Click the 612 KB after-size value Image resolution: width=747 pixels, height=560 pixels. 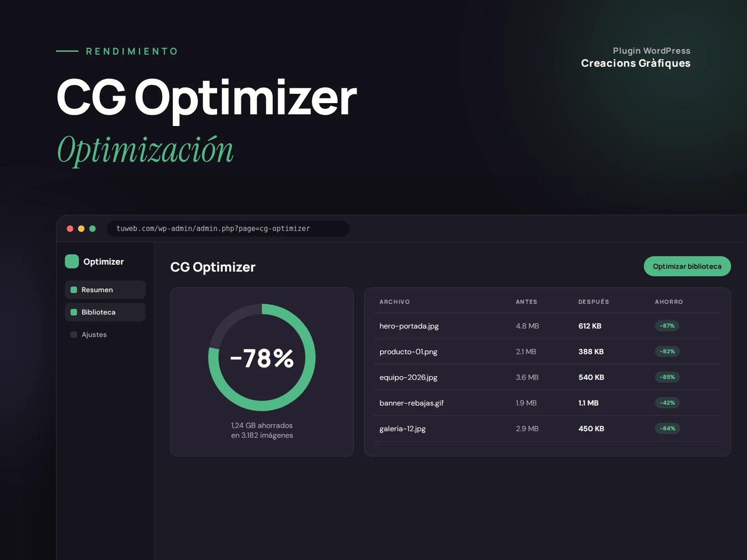pyautogui.click(x=590, y=326)
